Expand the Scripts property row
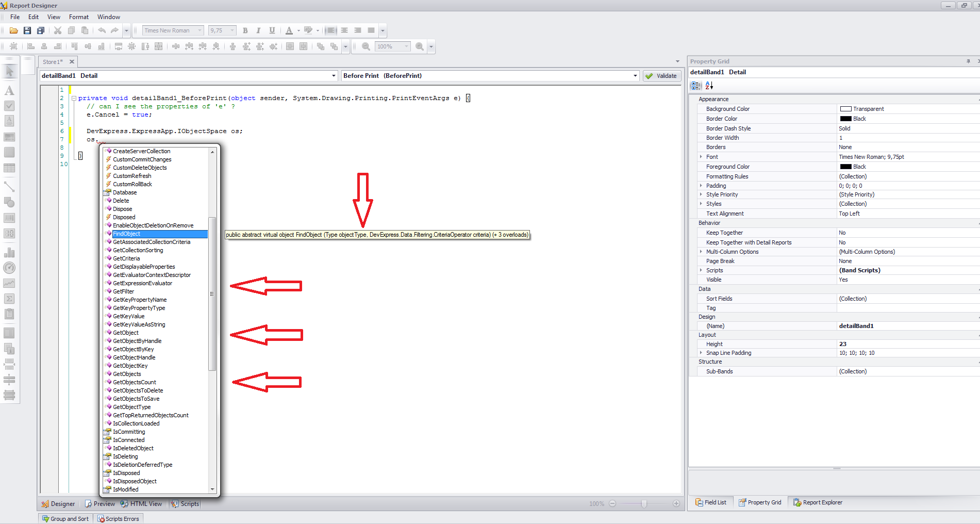980x524 pixels. click(701, 270)
